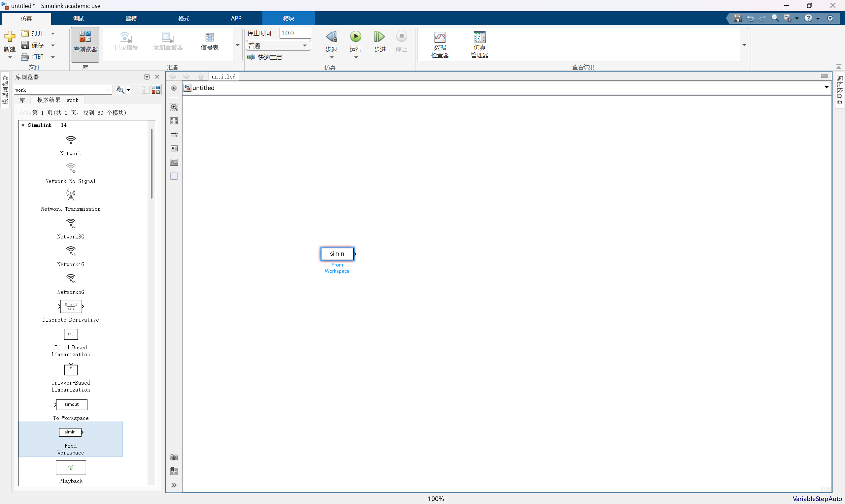Switch to the Debug (调试) tab

79,18
